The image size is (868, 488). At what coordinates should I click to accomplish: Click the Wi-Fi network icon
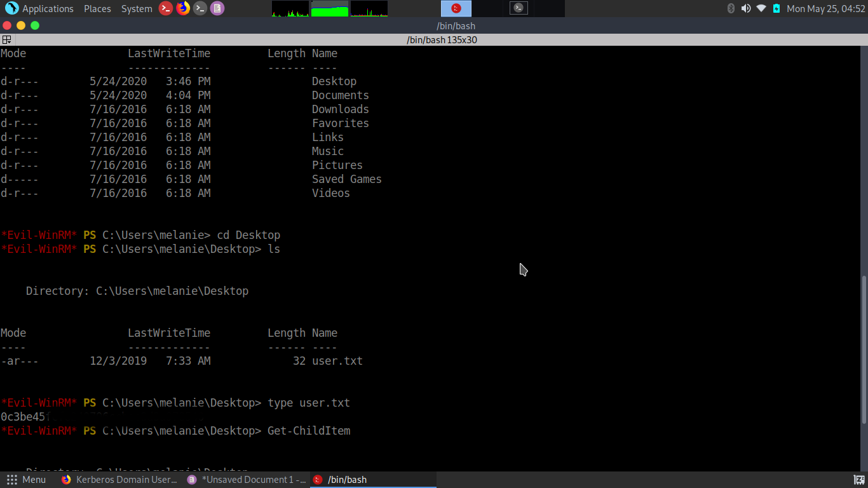pos(761,8)
